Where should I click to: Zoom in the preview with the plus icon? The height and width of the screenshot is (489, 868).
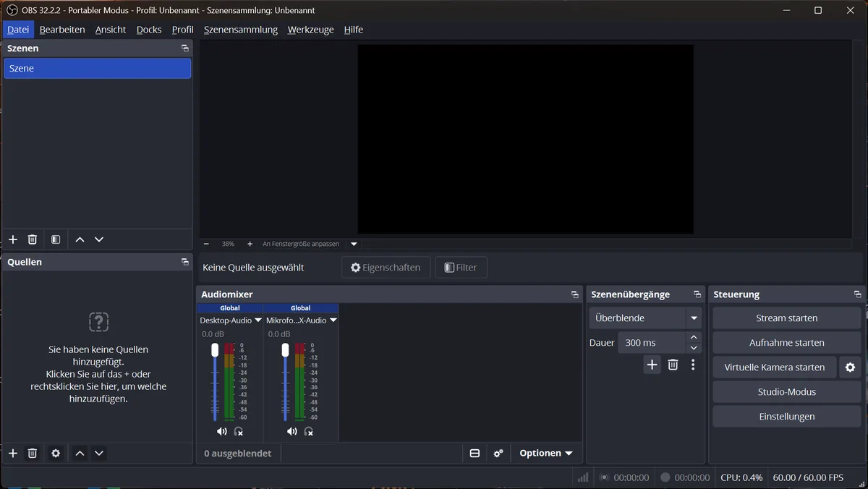coord(250,244)
